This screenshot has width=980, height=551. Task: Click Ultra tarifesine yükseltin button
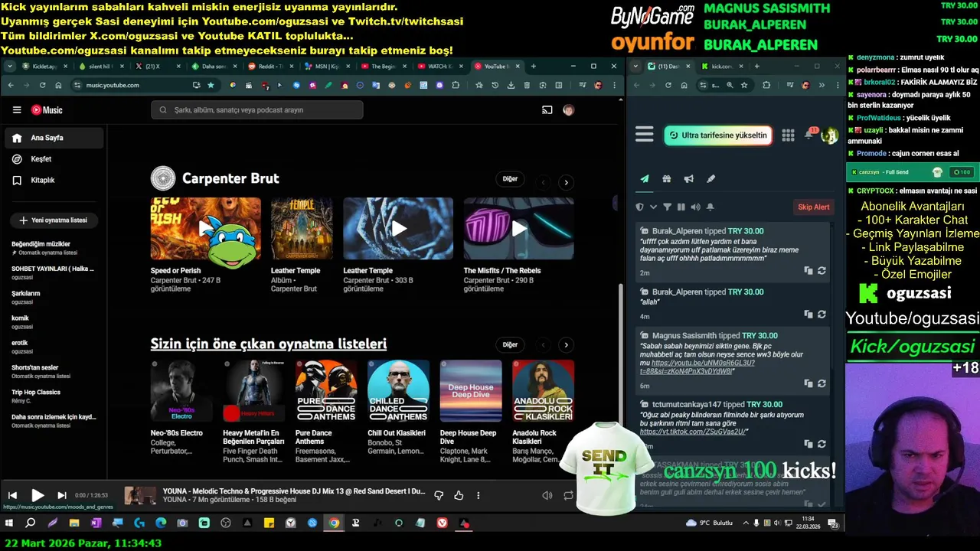pyautogui.click(x=717, y=135)
